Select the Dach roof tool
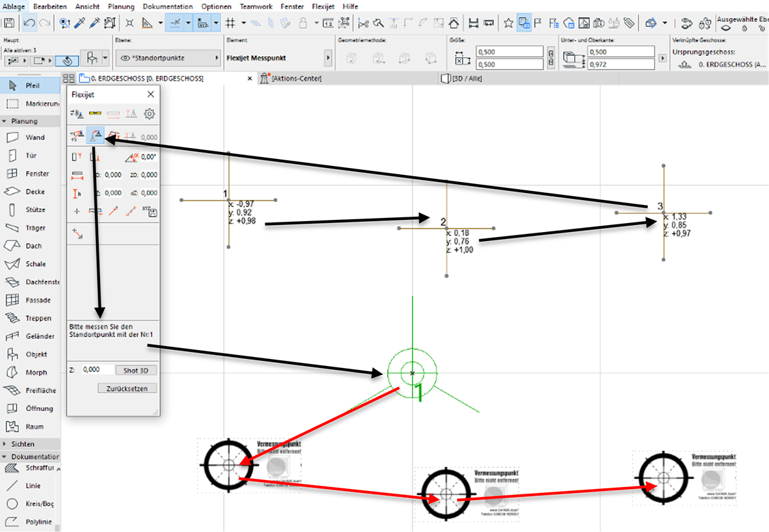 [31, 245]
